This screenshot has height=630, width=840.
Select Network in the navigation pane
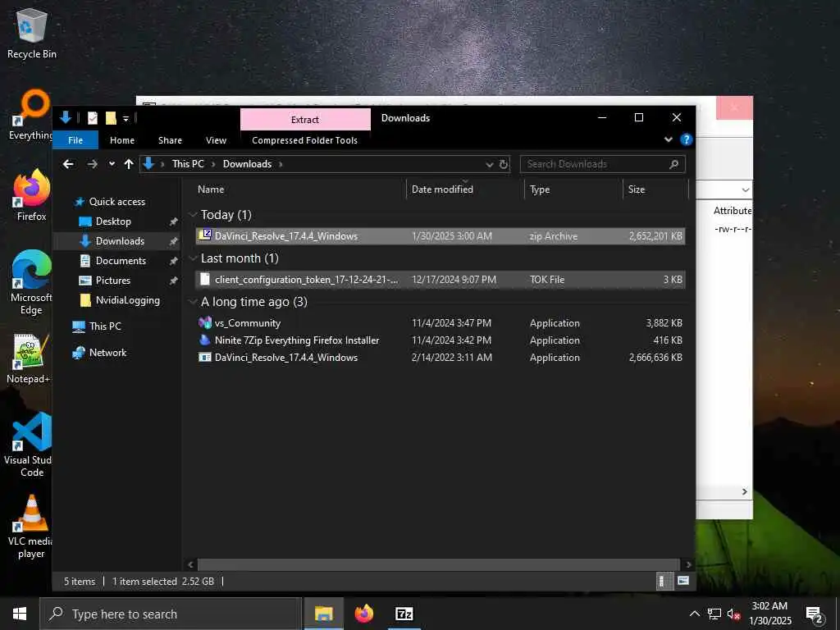point(107,353)
